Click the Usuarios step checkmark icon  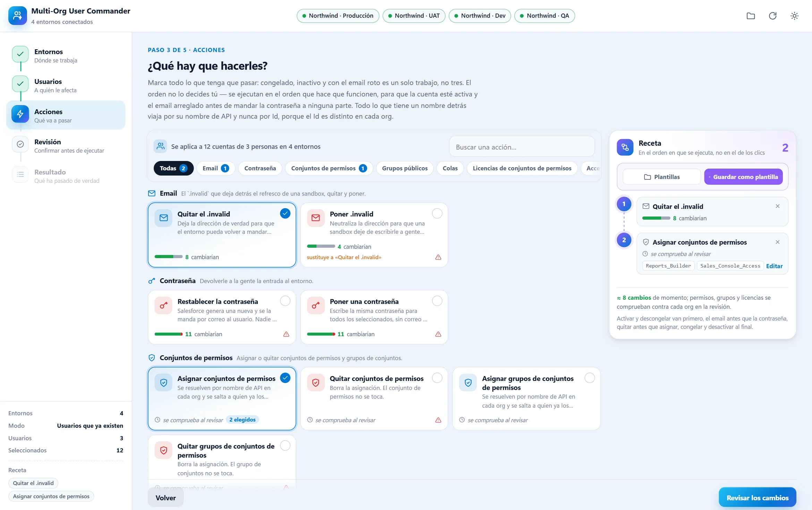coord(20,84)
